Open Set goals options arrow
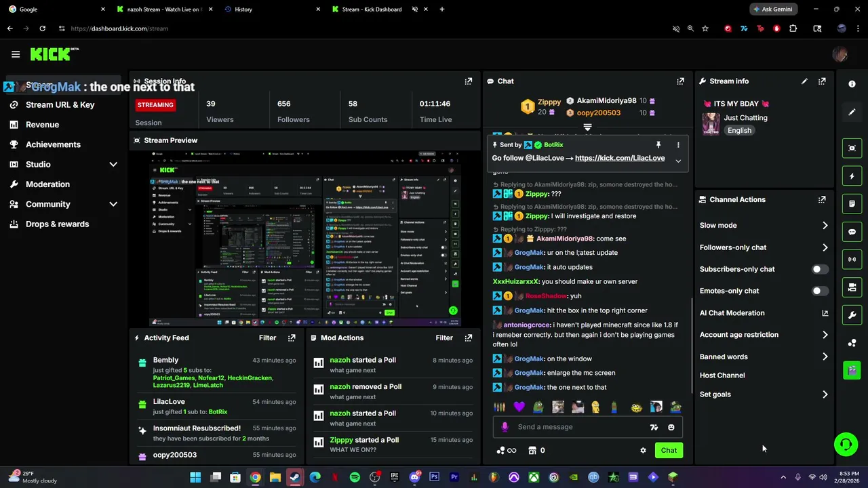The width and height of the screenshot is (868, 488). click(825, 394)
